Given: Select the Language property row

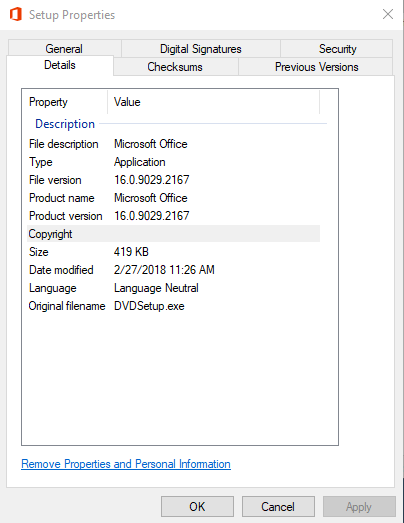Looking at the screenshot, I should pos(173,288).
